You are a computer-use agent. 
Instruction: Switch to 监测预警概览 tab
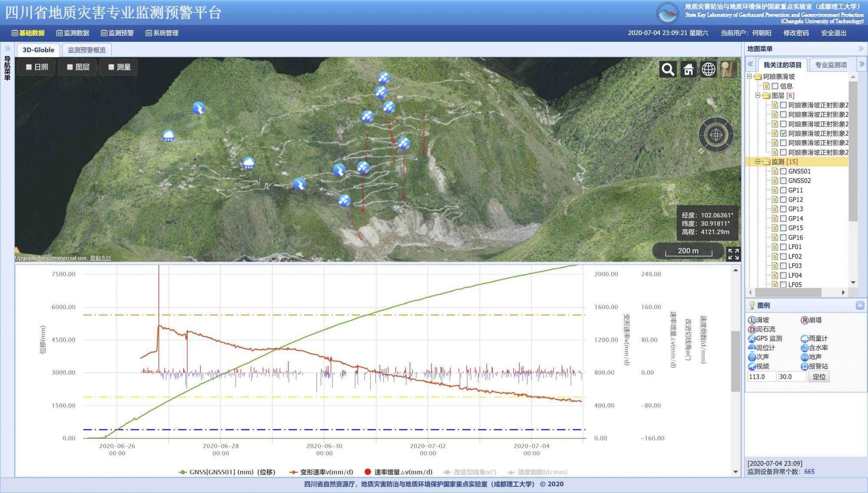point(87,50)
